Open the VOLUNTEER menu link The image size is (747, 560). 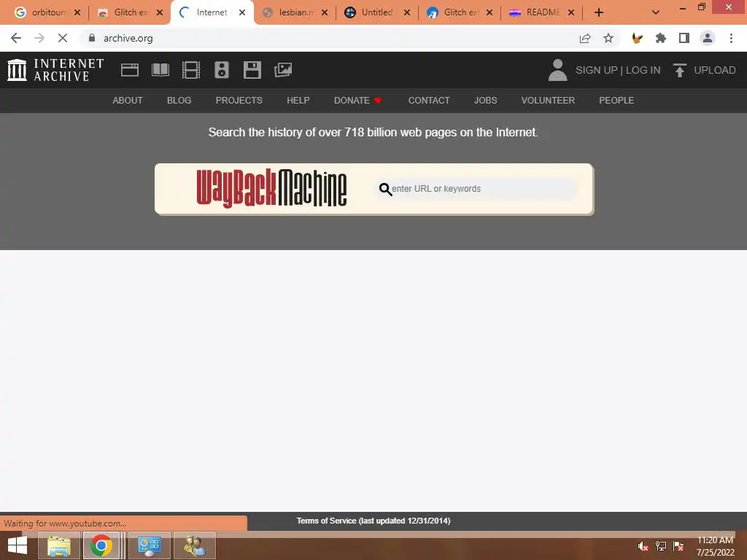[548, 101]
